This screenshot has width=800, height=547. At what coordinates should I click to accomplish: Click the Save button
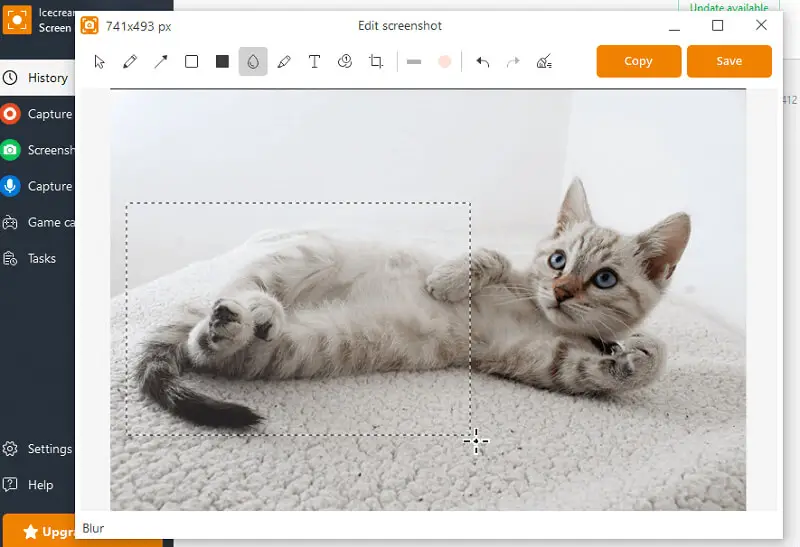tap(729, 61)
